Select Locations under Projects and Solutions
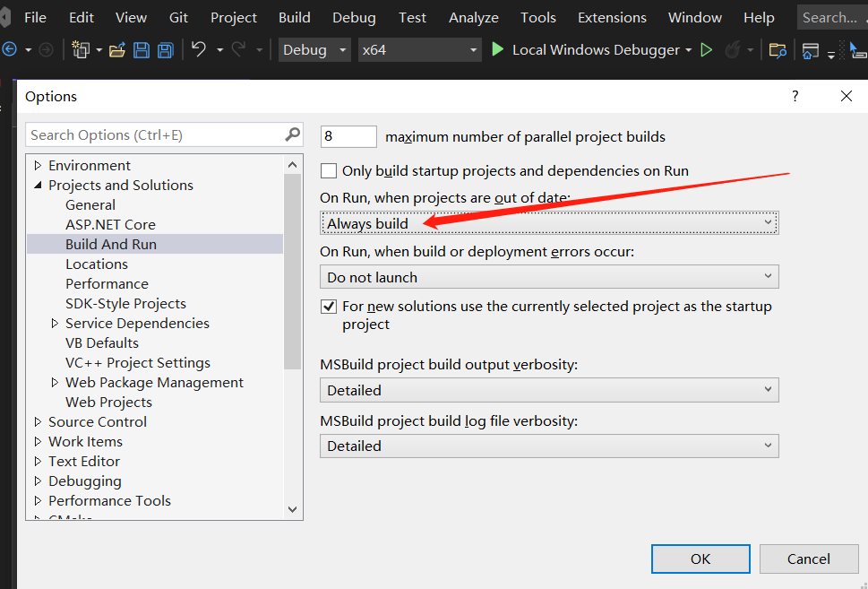Screen dimensions: 868x589 96,264
